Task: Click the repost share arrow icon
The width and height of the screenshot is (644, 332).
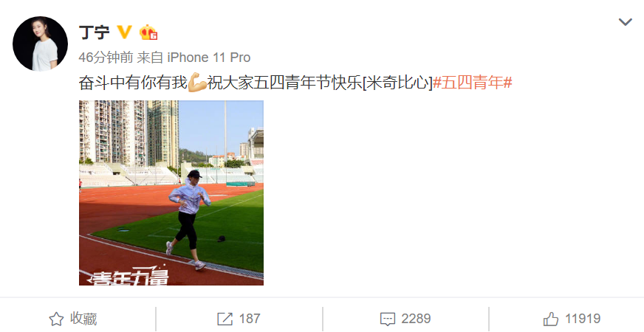Action: coord(225,319)
